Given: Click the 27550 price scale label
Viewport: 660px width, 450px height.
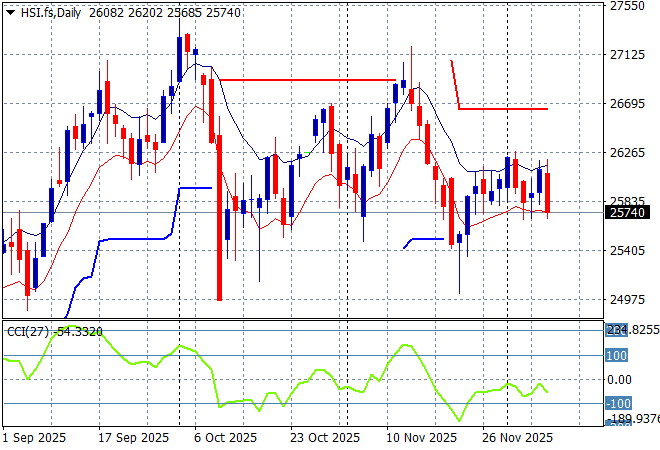Looking at the screenshot, I should (627, 6).
